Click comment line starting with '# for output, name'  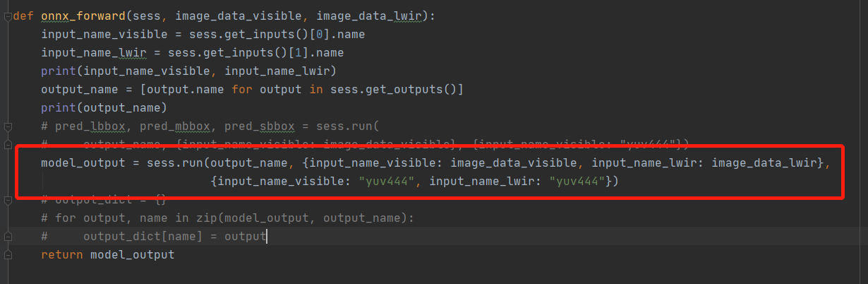click(x=212, y=218)
